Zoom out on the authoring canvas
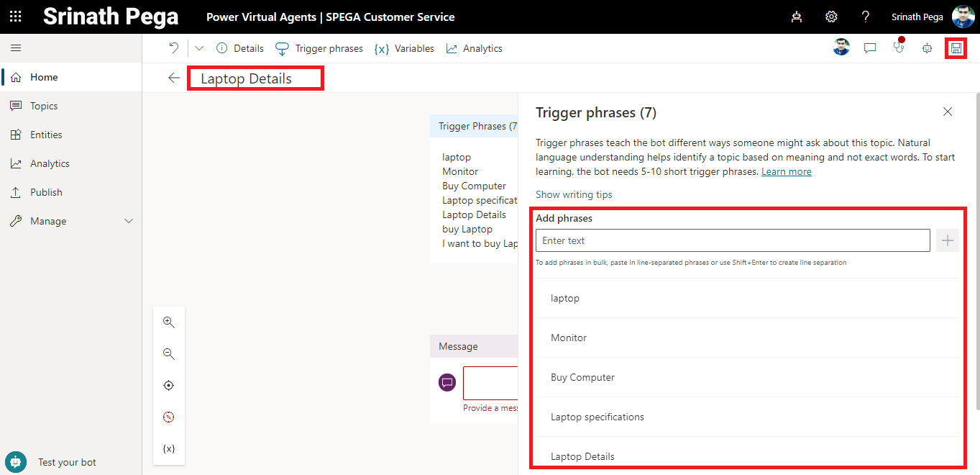This screenshot has height=475, width=980. pos(169,354)
